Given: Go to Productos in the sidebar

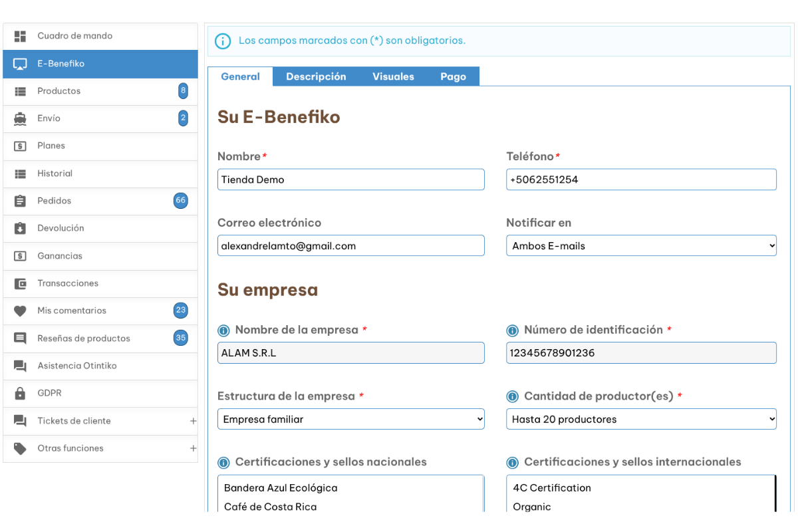Looking at the screenshot, I should point(59,91).
